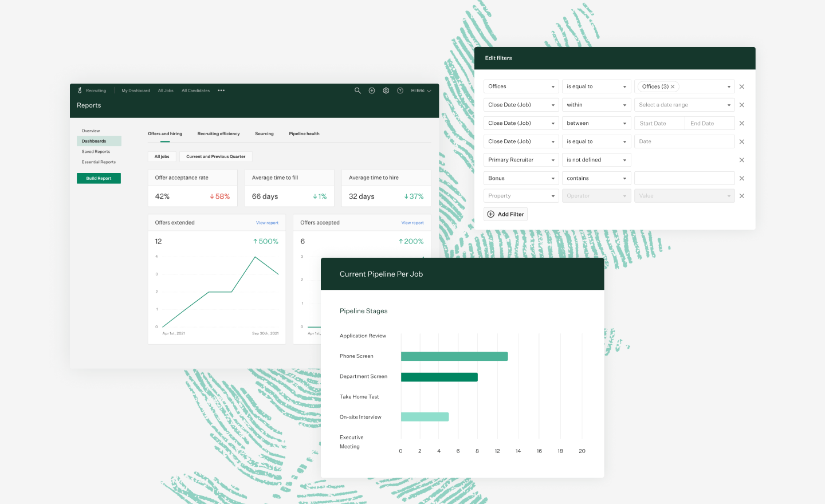The width and height of the screenshot is (825, 504).
Task: Switch to the Sourcing tab
Action: click(264, 133)
